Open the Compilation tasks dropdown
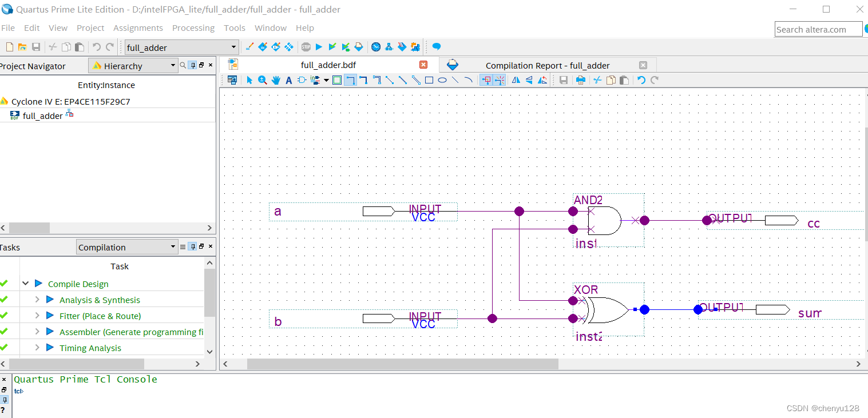 point(127,247)
